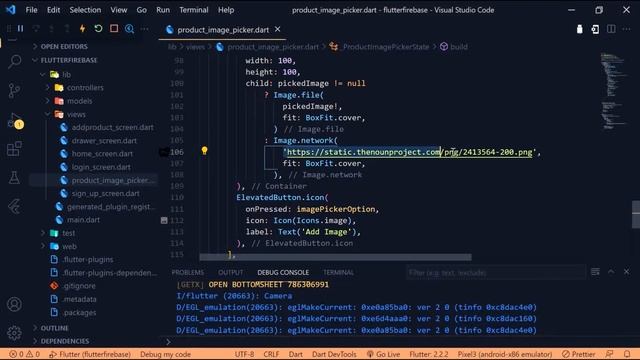The width and height of the screenshot is (640, 360).
Task: Trigger Flutter hot reload lightning icon
Action: (x=82, y=29)
